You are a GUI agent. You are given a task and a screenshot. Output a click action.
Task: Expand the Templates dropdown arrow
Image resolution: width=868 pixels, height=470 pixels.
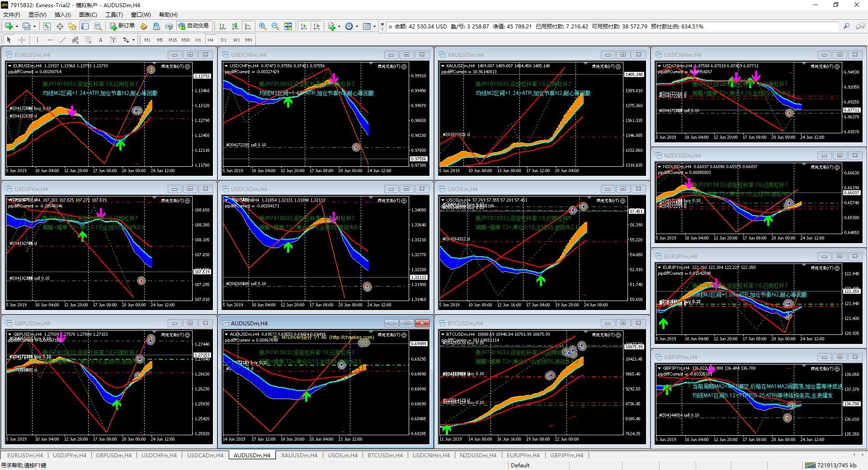[374, 26]
